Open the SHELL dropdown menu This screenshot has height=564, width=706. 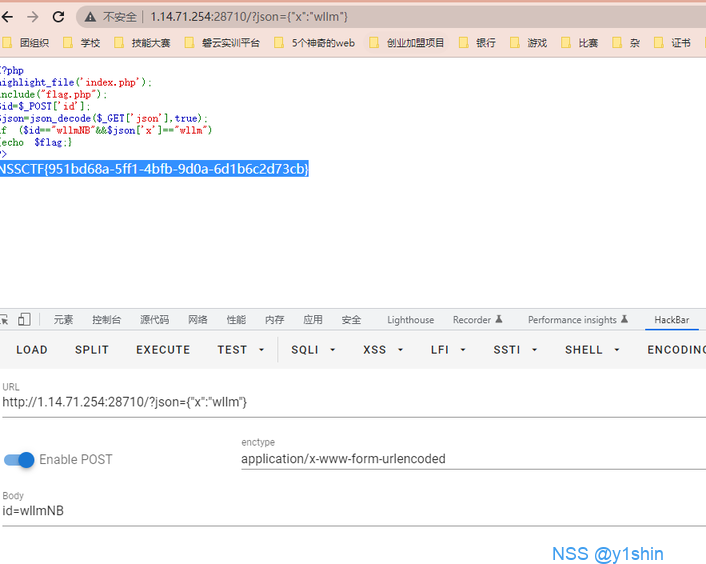coord(591,350)
